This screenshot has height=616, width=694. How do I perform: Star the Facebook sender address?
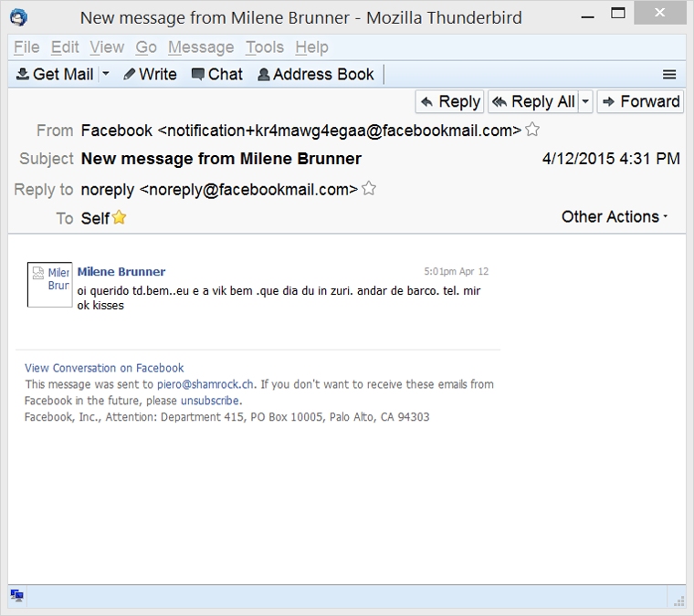pyautogui.click(x=532, y=130)
